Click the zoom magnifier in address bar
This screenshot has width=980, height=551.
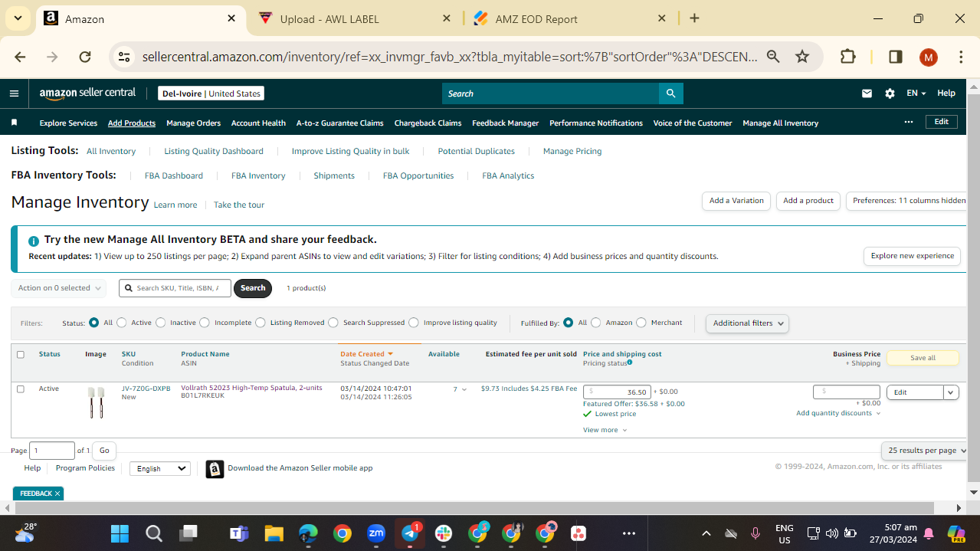(x=773, y=57)
